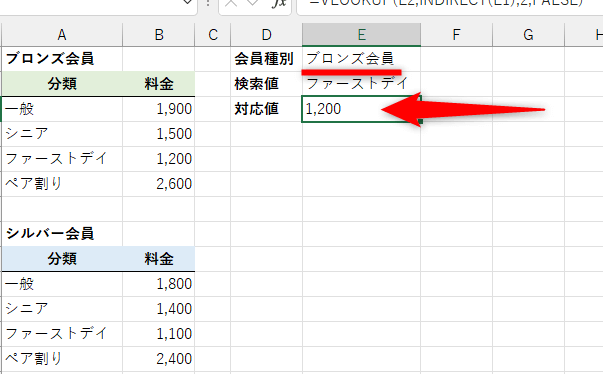Viewport: 603px width, 374px height.
Task: Select column C header
Action: pyautogui.click(x=213, y=35)
